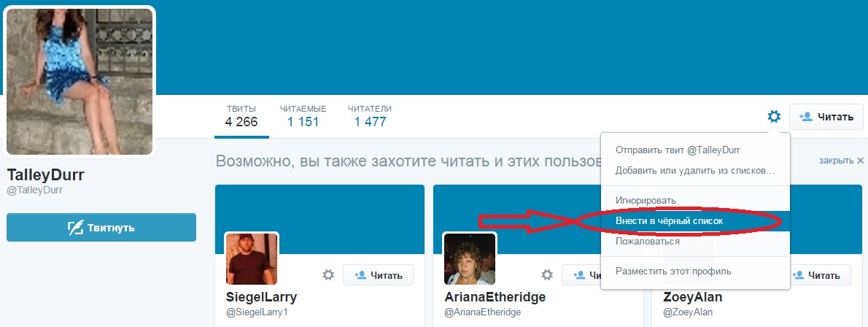The image size is (868, 327).
Task: Click gear icon on ArianaEtheridge's card
Action: pos(547,275)
